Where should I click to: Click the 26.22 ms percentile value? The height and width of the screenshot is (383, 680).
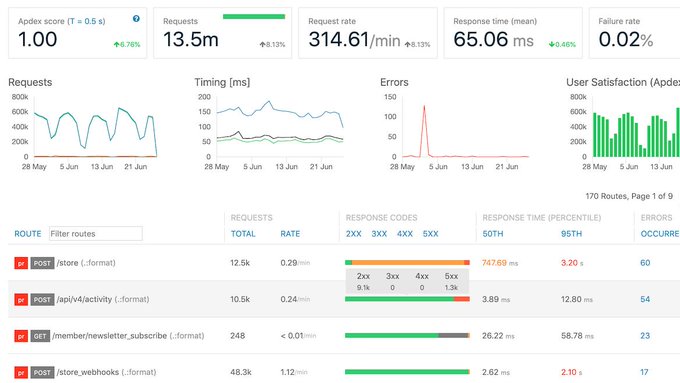click(x=498, y=336)
